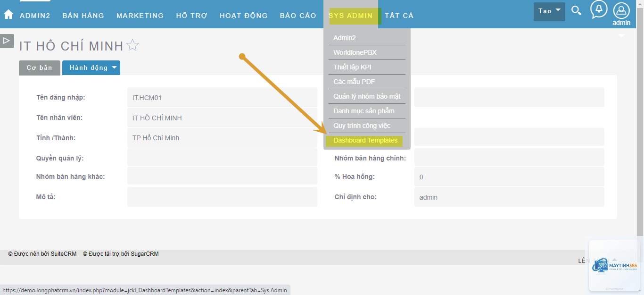Open the ADMIN2 menu
This screenshot has height=295, width=644.
(x=35, y=16)
